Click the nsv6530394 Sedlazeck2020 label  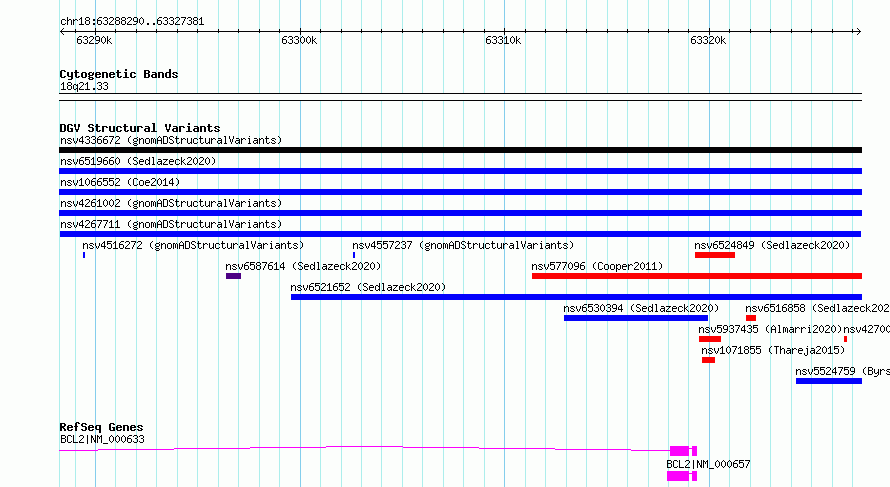[641, 308]
